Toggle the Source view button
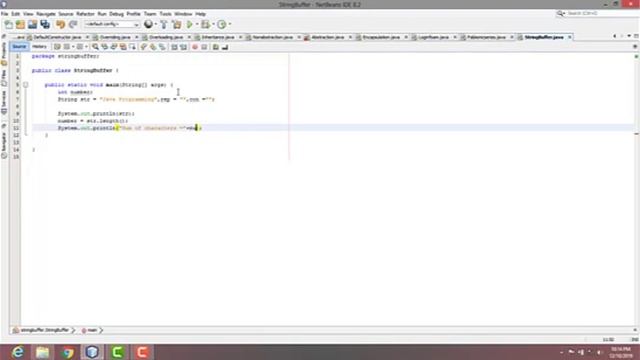The height and width of the screenshot is (360, 640). [19, 47]
